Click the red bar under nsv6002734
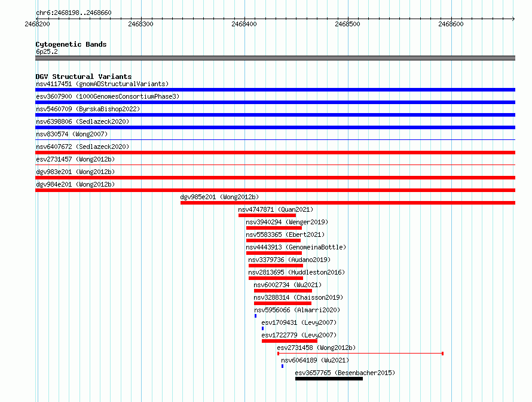The height and width of the screenshot is (402, 532). 283,291
